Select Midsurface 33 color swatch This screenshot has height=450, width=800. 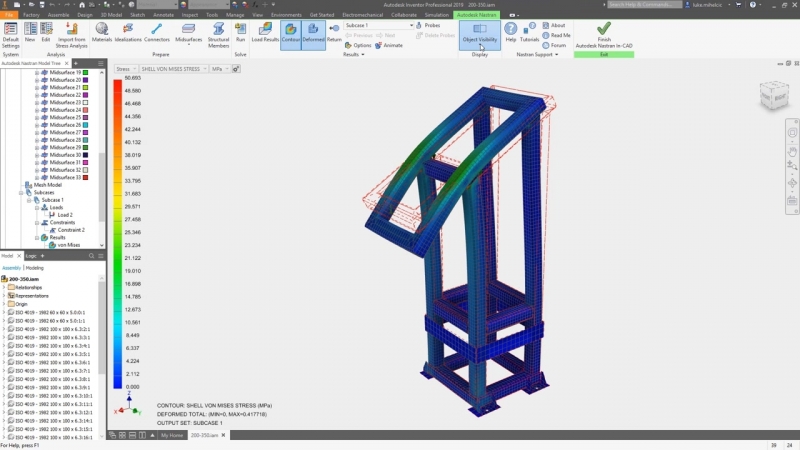pos(85,177)
